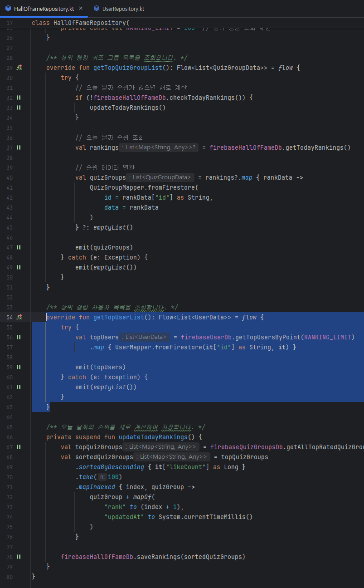Click the type hint after topQuizGroups on line 67

coord(162,447)
